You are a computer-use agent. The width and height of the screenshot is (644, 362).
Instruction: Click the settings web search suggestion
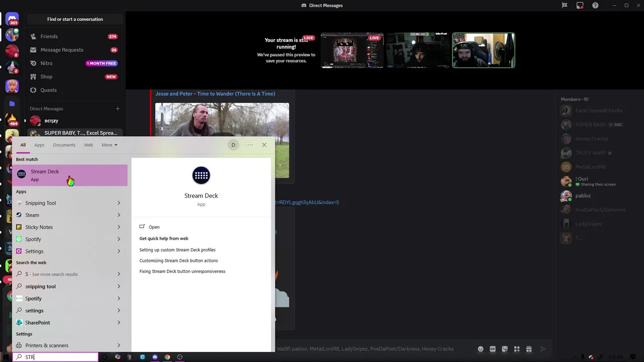click(69, 311)
